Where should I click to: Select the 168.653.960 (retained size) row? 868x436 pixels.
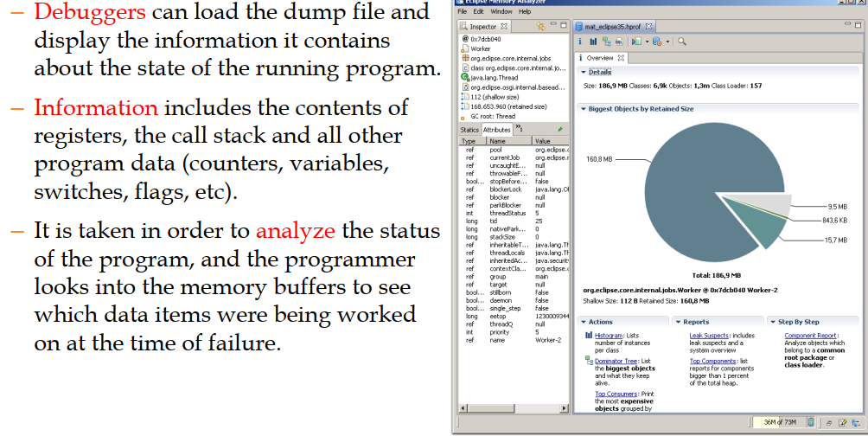click(514, 106)
